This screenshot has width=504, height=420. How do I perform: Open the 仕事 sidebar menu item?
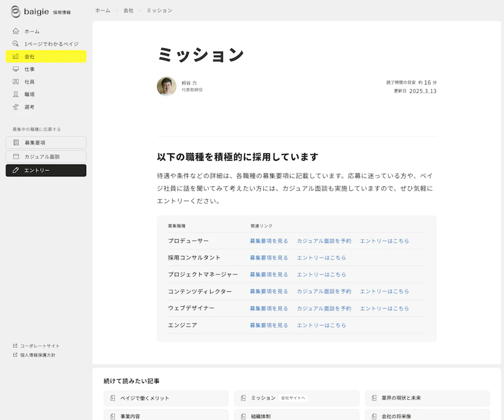[x=46, y=69]
